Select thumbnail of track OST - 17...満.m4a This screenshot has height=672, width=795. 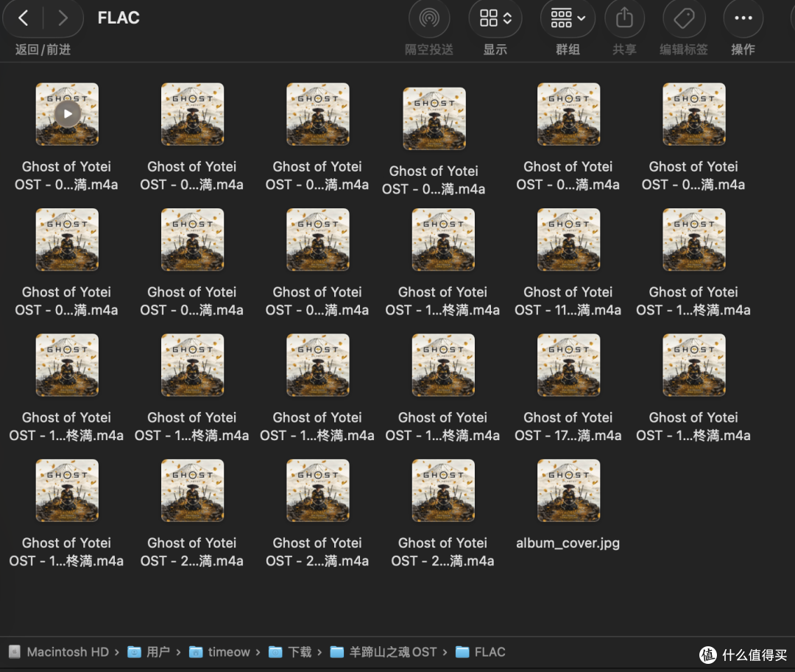(x=568, y=365)
